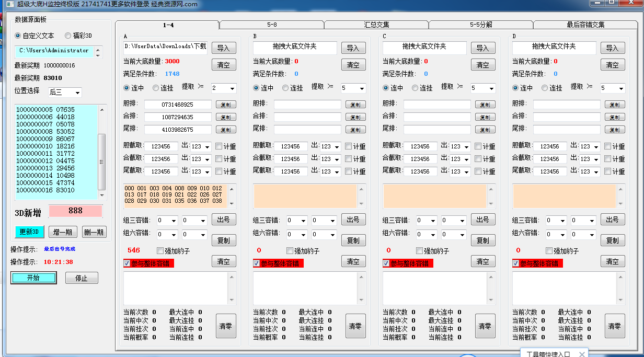Select row 1000000005 07635 in list
The image size is (644, 357).
45,110
